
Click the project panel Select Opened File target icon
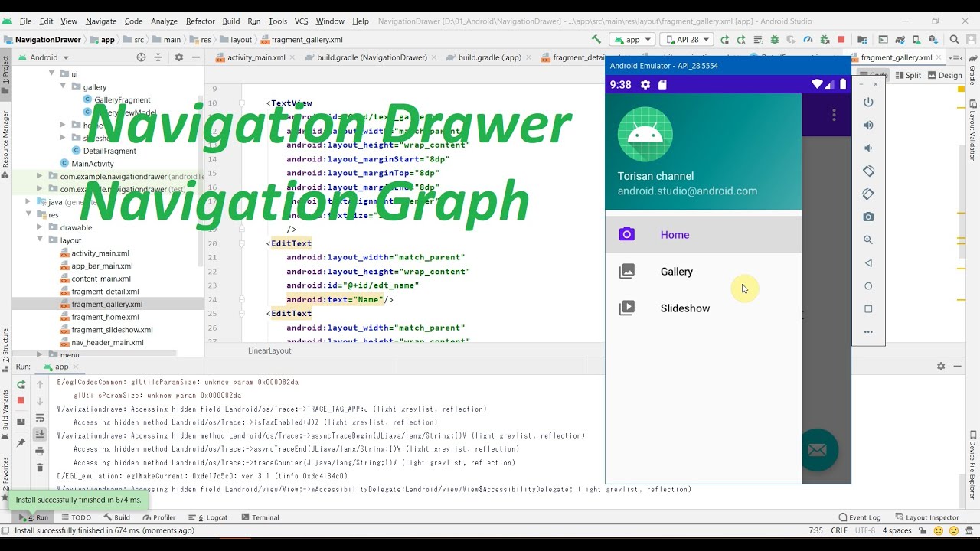(141, 57)
